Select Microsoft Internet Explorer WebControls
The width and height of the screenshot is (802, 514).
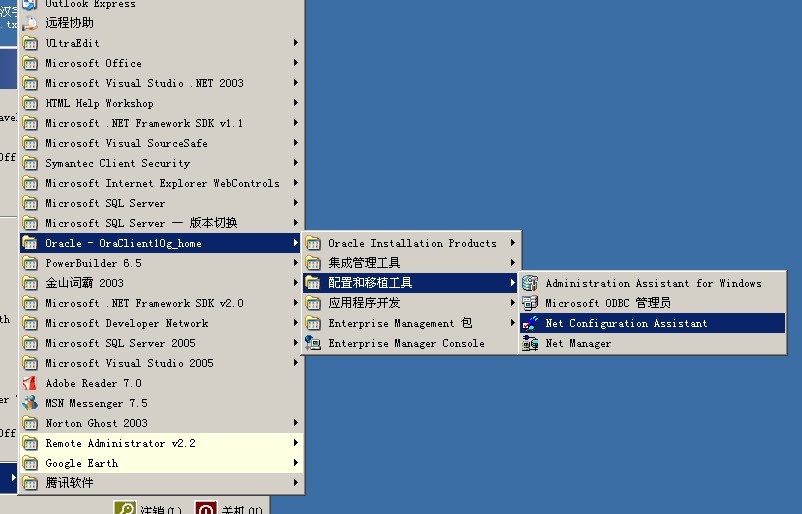161,183
